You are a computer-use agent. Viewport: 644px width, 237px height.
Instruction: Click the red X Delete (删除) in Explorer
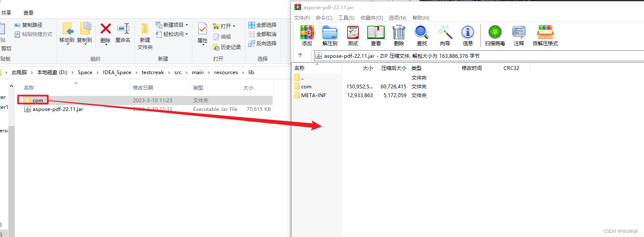(x=105, y=33)
